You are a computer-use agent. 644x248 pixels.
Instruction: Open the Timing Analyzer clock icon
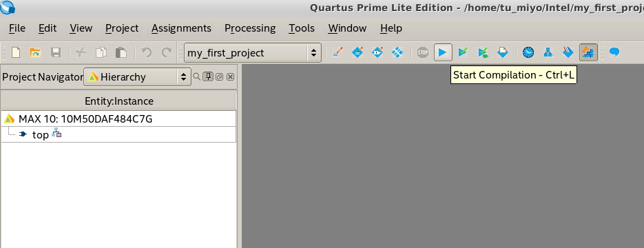pyautogui.click(x=528, y=52)
